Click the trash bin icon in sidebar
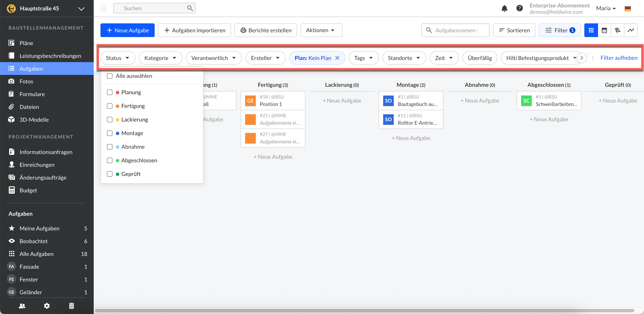 (x=72, y=306)
